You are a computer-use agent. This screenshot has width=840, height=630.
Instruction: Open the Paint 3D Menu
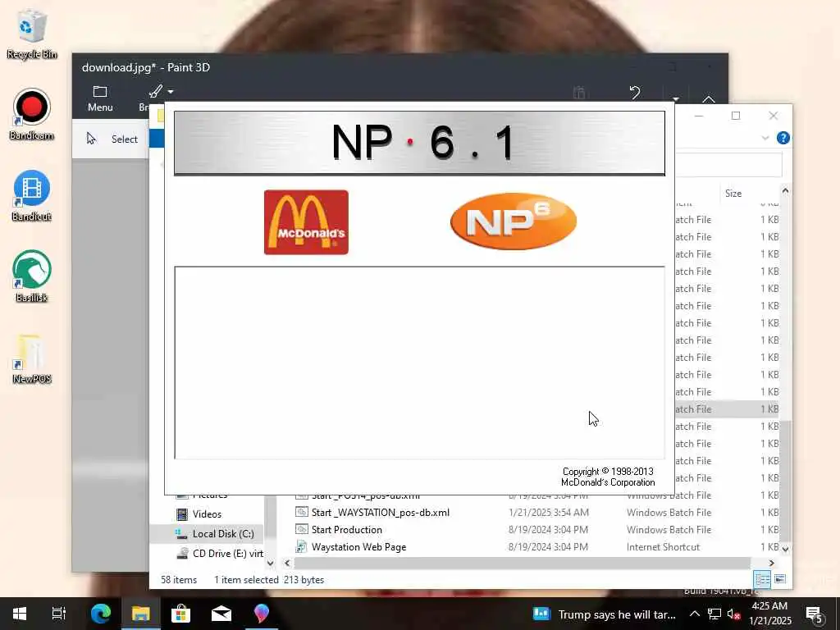point(100,98)
